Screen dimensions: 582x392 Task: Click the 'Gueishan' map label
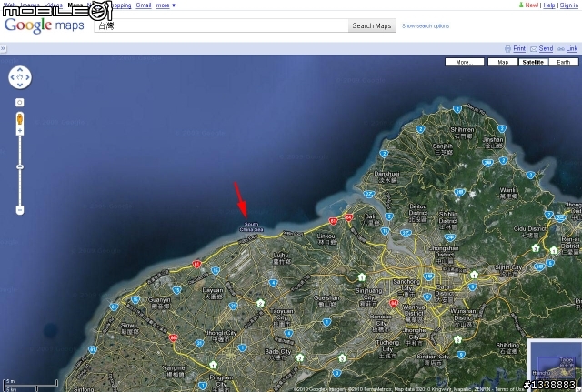click(x=326, y=301)
